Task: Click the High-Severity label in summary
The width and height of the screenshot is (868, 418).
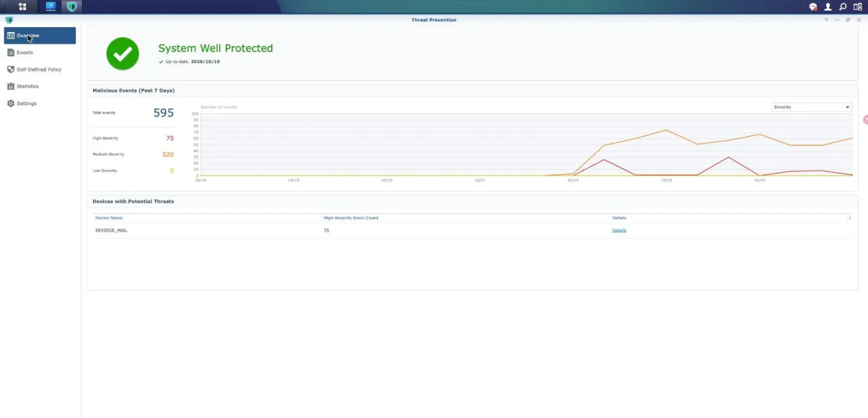Action: tap(105, 138)
